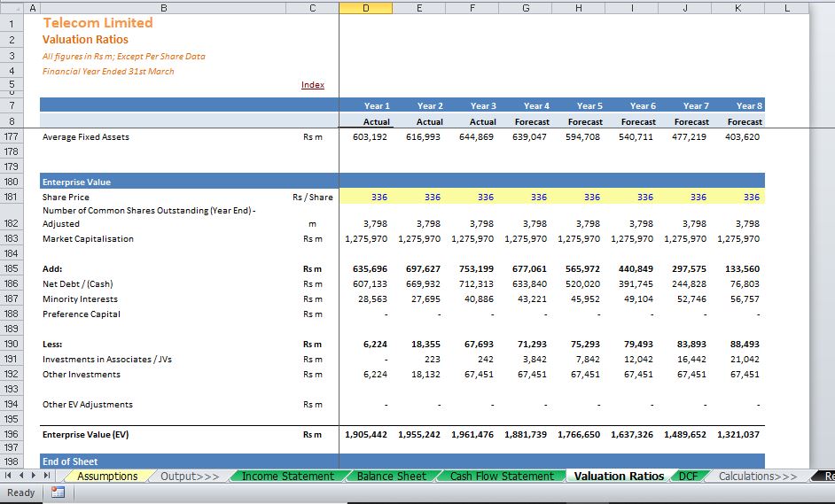This screenshot has height=504, width=835.
Task: Select column D header
Action: tap(365, 8)
